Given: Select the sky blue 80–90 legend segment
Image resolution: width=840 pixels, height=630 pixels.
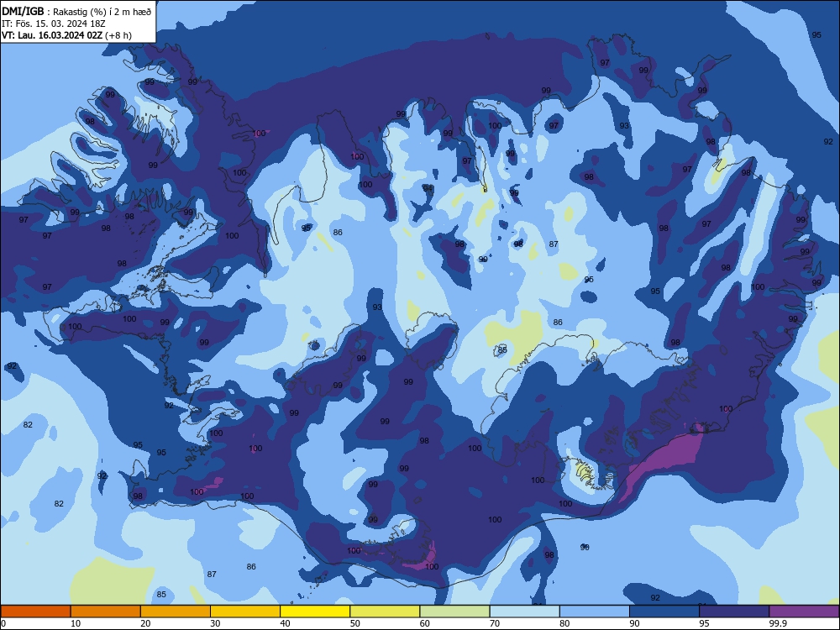Looking at the screenshot, I should tap(595, 612).
